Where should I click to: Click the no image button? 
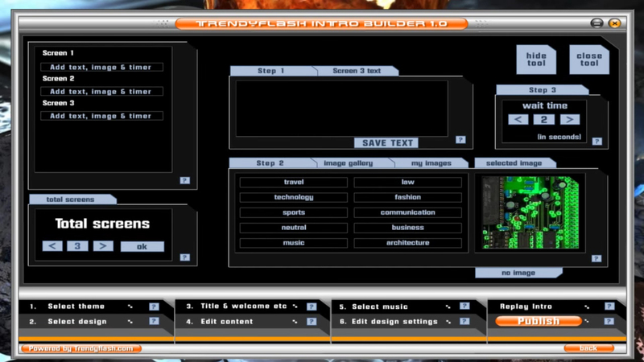[x=518, y=273]
